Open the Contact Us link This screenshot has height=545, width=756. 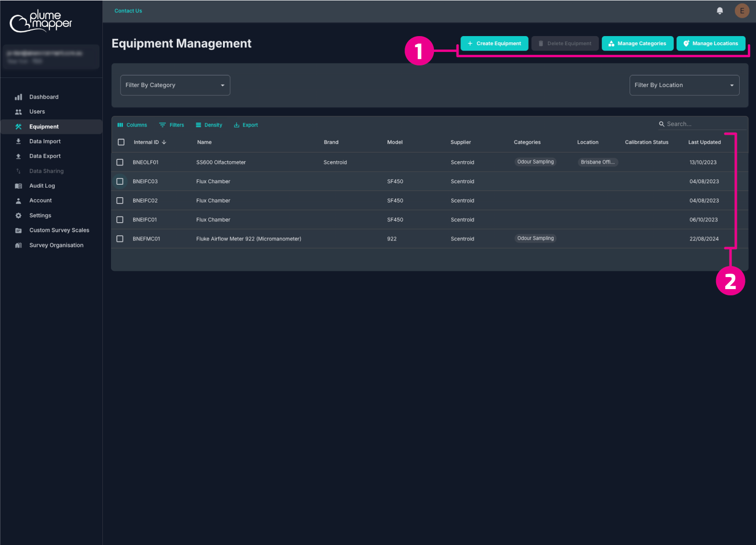[x=128, y=11]
